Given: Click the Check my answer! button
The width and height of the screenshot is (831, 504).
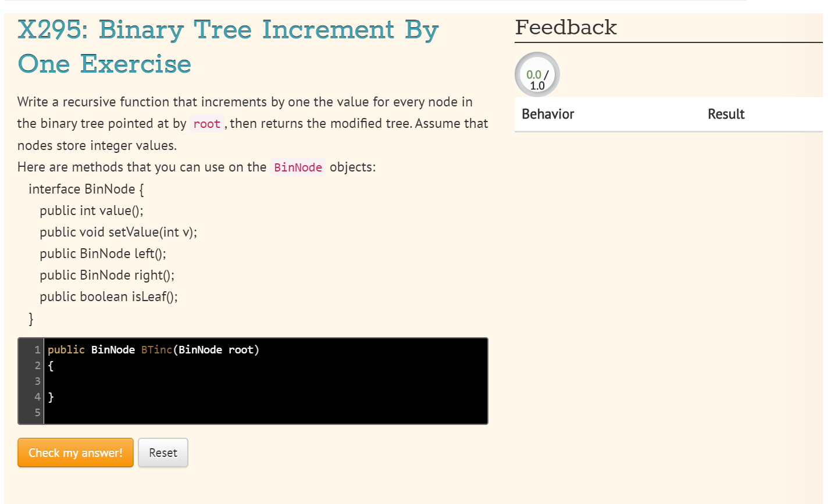Looking at the screenshot, I should pos(75,452).
